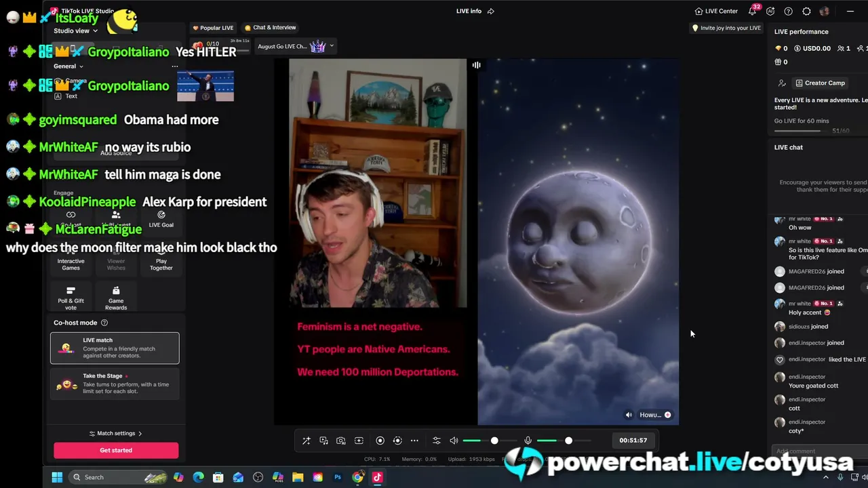The height and width of the screenshot is (488, 868).
Task: Switch to the Chat & Interview tab
Action: (271, 28)
